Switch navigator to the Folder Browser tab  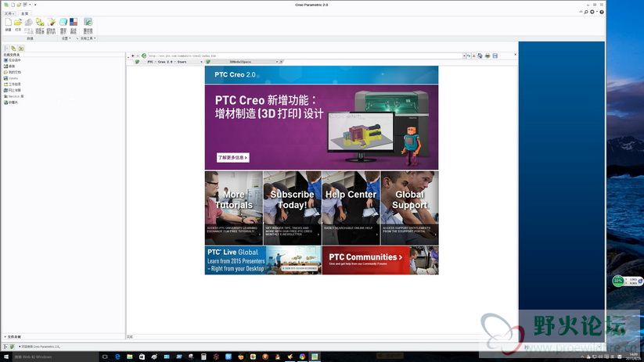[13, 48]
